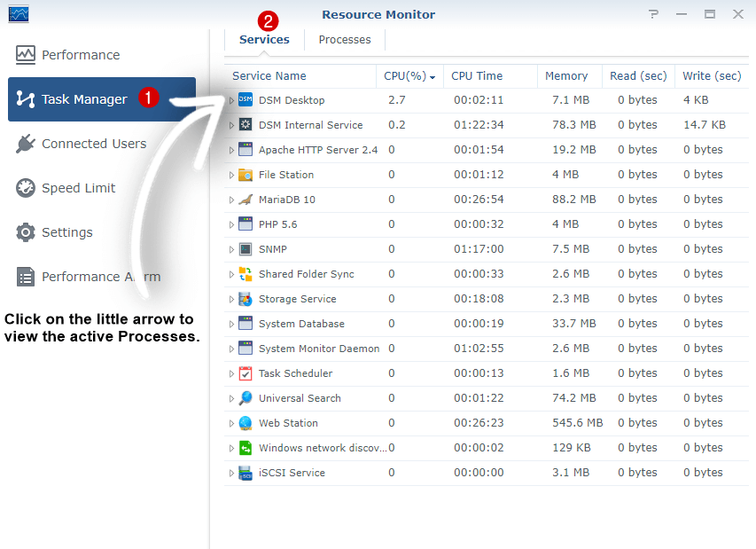The image size is (756, 549).
Task: Expand the DSM Internal Service row
Action: click(231, 125)
